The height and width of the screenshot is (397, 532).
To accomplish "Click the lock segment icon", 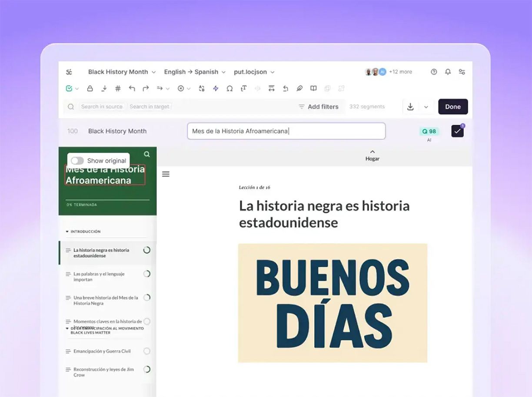I will point(90,88).
